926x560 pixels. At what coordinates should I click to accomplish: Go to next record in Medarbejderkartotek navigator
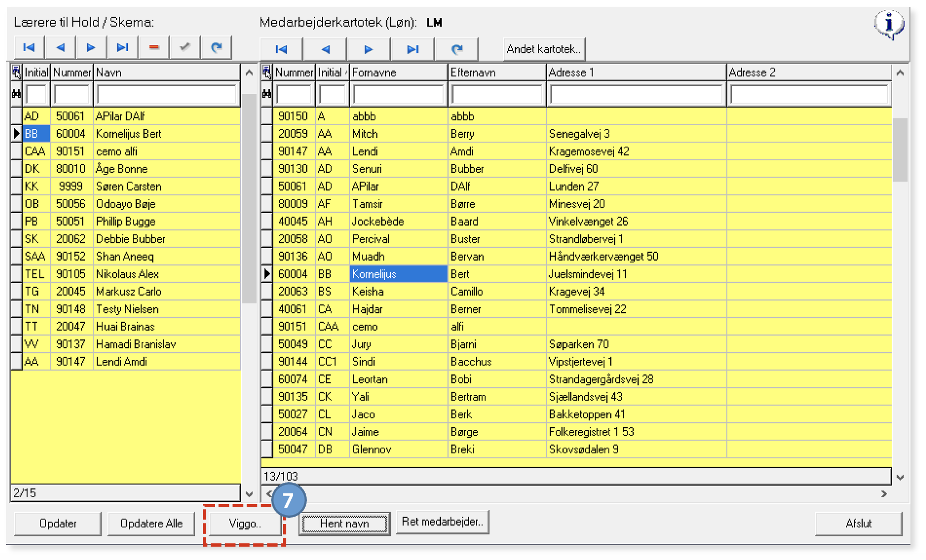pos(369,49)
